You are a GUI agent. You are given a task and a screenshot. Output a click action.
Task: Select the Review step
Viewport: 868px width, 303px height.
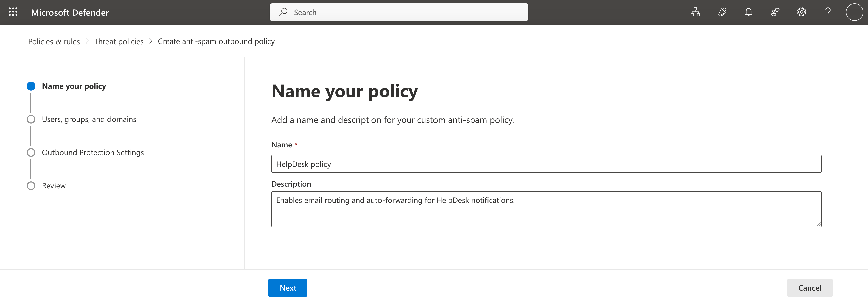point(54,186)
